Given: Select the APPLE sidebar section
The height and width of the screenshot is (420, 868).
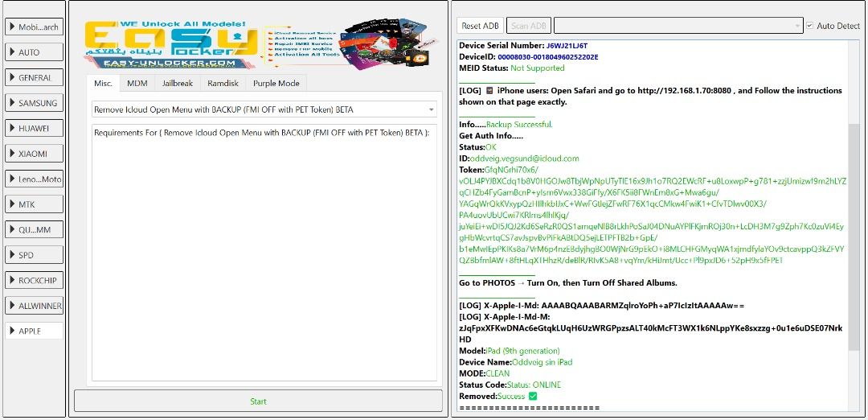Looking at the screenshot, I should [34, 331].
